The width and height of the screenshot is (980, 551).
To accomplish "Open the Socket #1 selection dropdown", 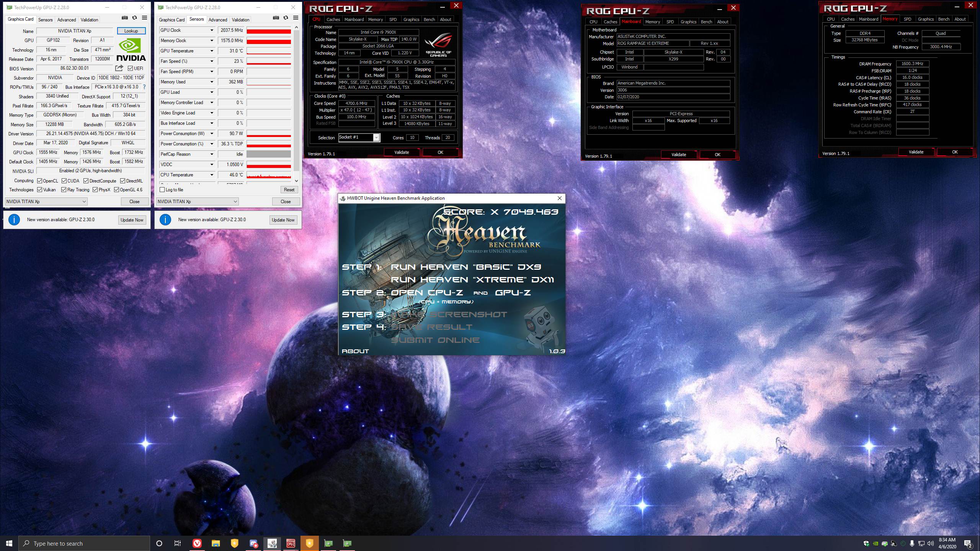I will [359, 137].
